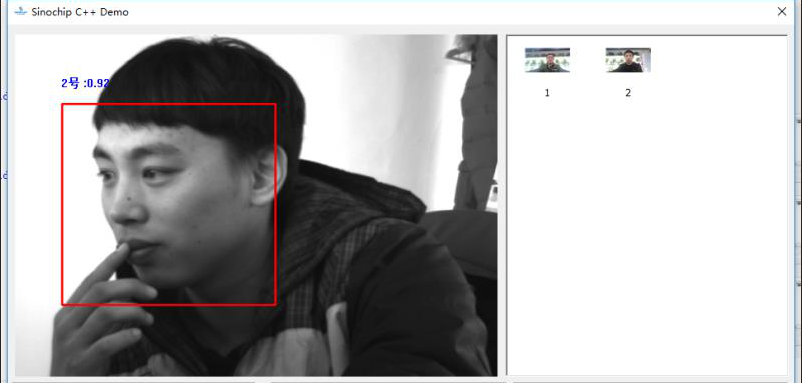Click the Sinochip app icon in title bar
Screen dimensions: 802x383
tap(20, 11)
